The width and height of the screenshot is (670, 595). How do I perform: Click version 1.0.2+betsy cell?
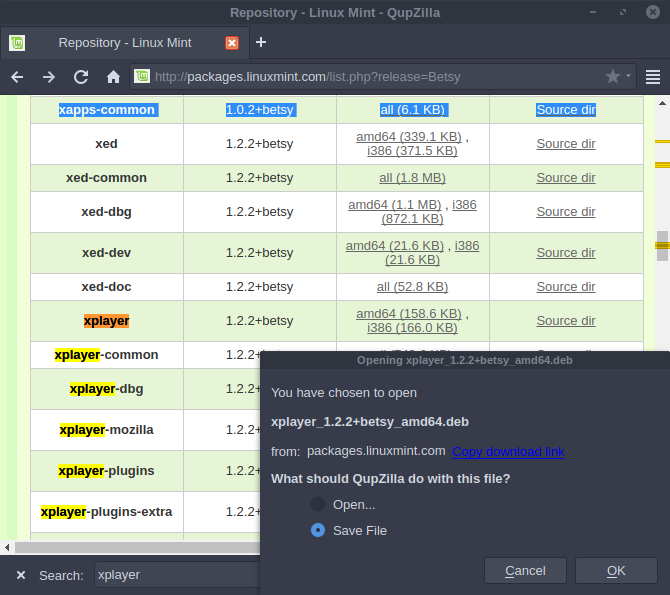click(x=260, y=110)
